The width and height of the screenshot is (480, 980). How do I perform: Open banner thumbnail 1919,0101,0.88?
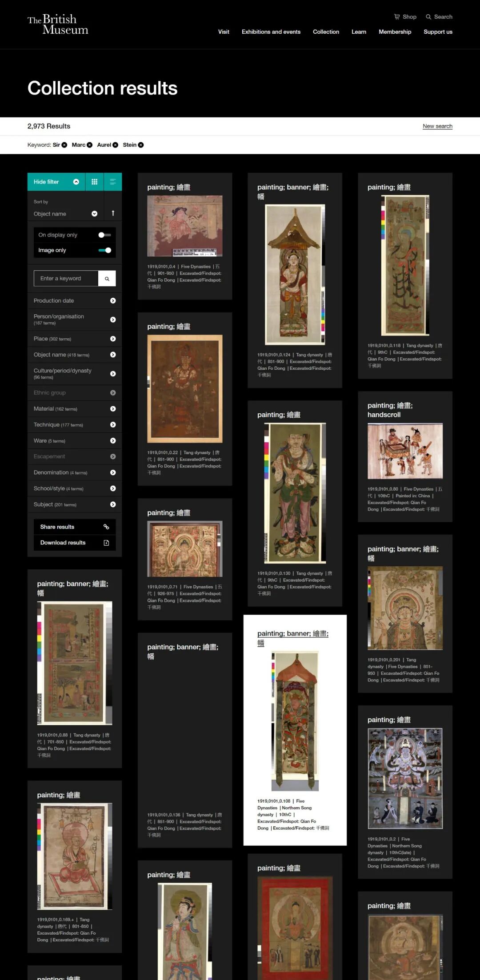click(75, 663)
